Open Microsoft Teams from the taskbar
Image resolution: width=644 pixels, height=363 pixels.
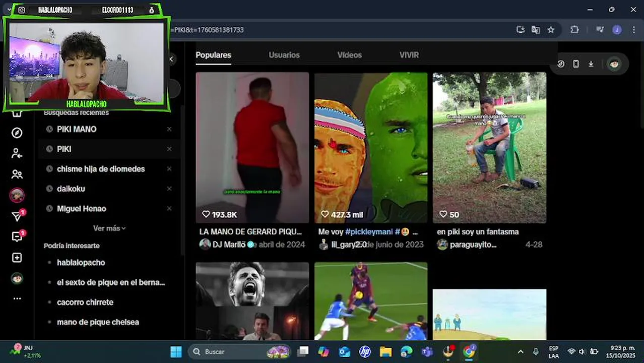tap(427, 351)
